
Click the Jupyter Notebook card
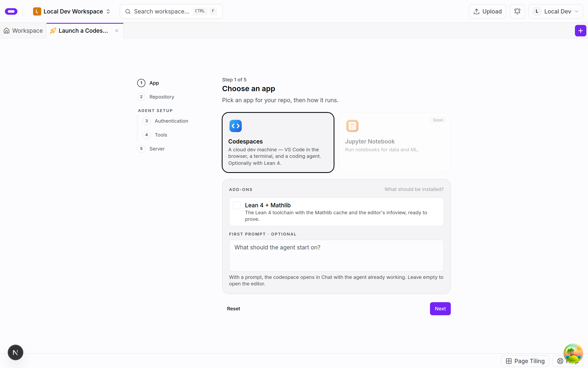(395, 143)
